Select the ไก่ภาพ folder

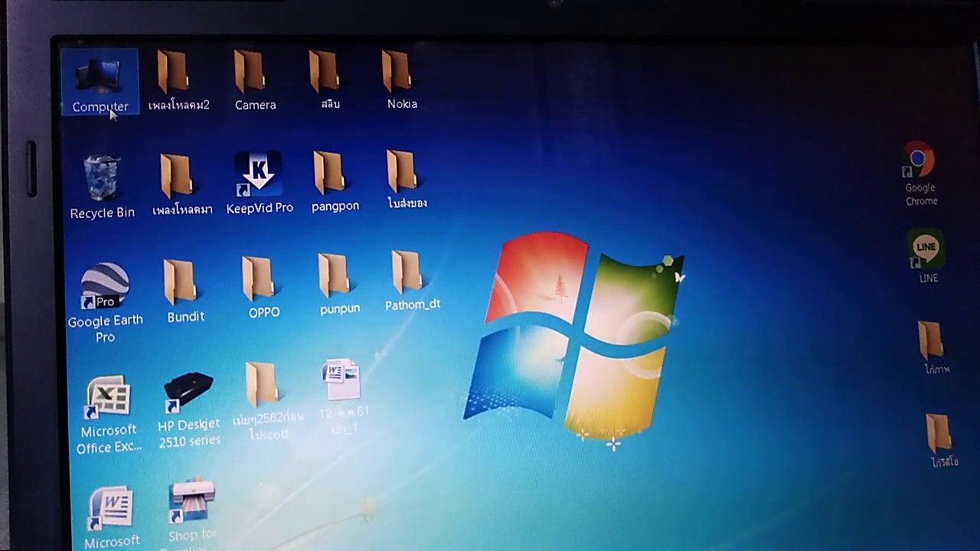coord(935,348)
